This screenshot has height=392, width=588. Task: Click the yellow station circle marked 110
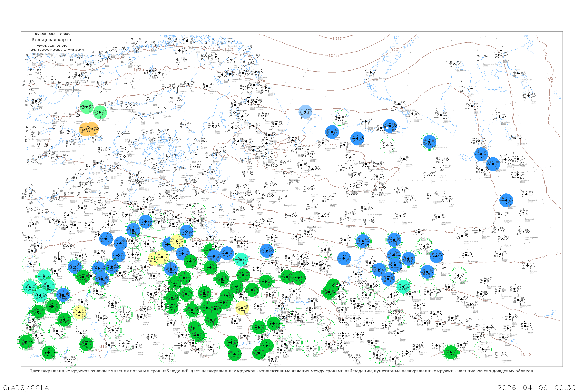(x=80, y=312)
